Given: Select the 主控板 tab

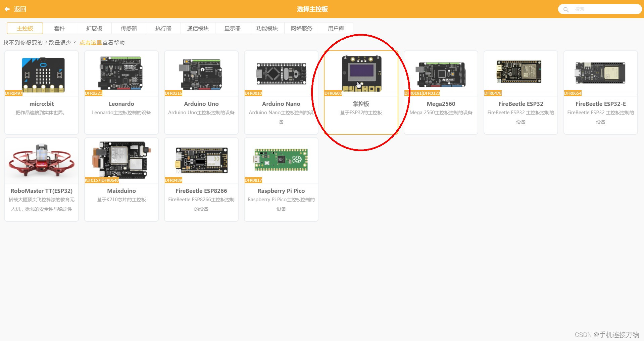Looking at the screenshot, I should (25, 28).
